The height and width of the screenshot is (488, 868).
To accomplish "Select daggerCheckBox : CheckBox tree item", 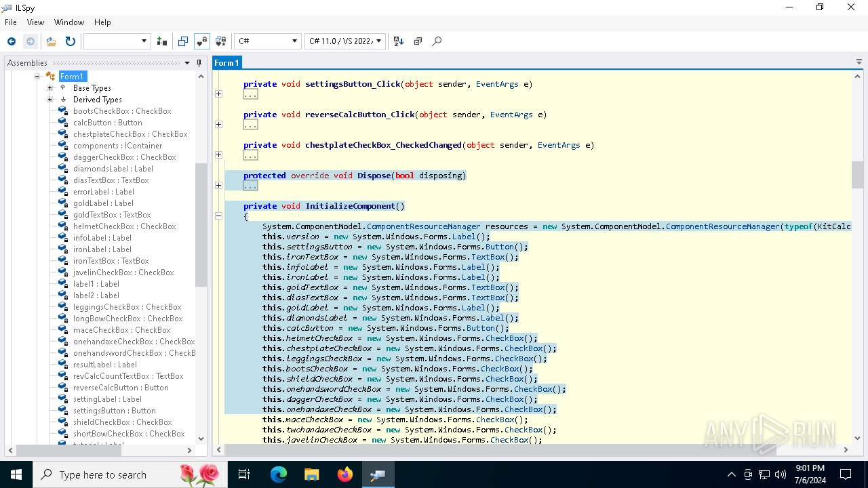I will tap(125, 157).
